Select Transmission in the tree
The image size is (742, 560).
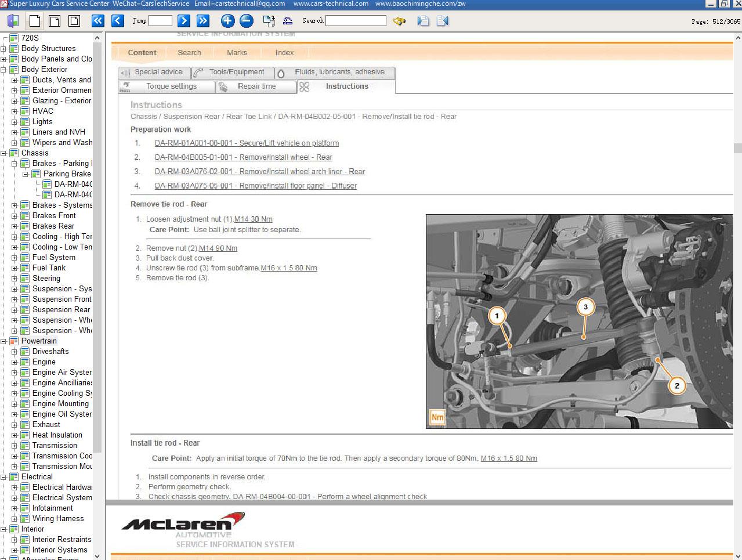pyautogui.click(x=55, y=445)
